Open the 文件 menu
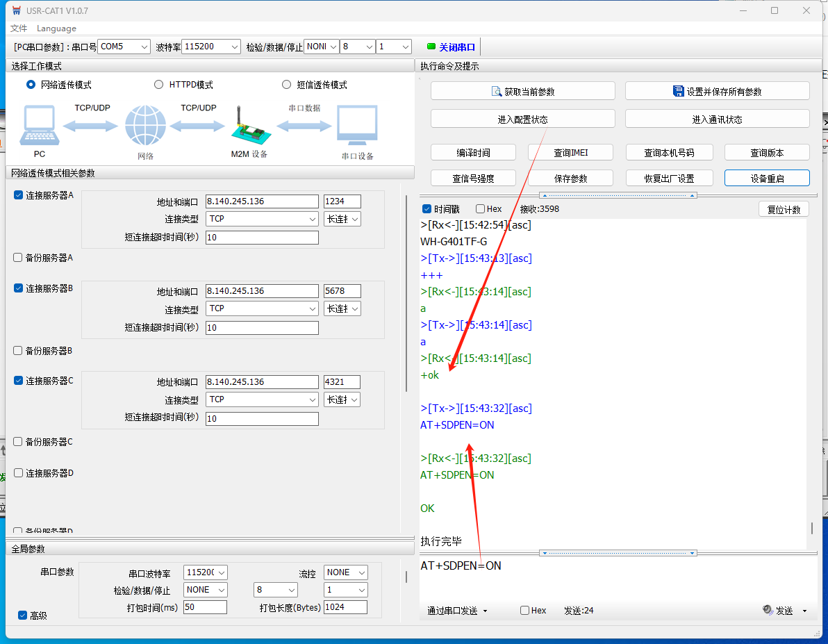Image resolution: width=828 pixels, height=644 pixels. tap(19, 28)
